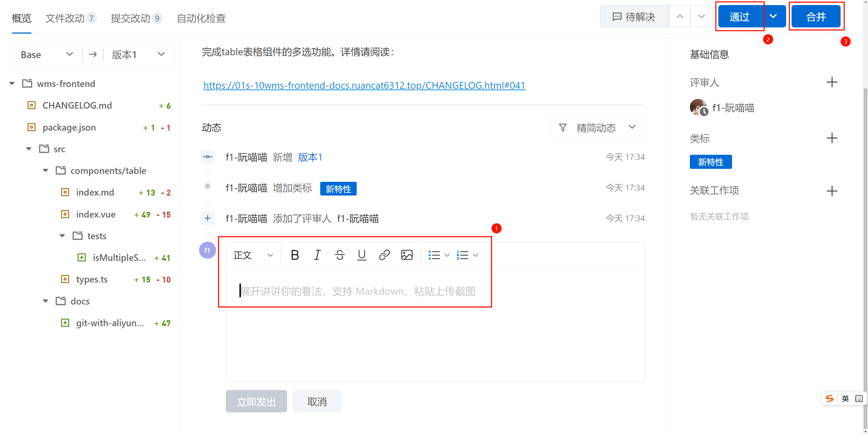Click the 待解决 pending comments button
Image resolution: width=868 pixels, height=434 pixels.
[634, 17]
